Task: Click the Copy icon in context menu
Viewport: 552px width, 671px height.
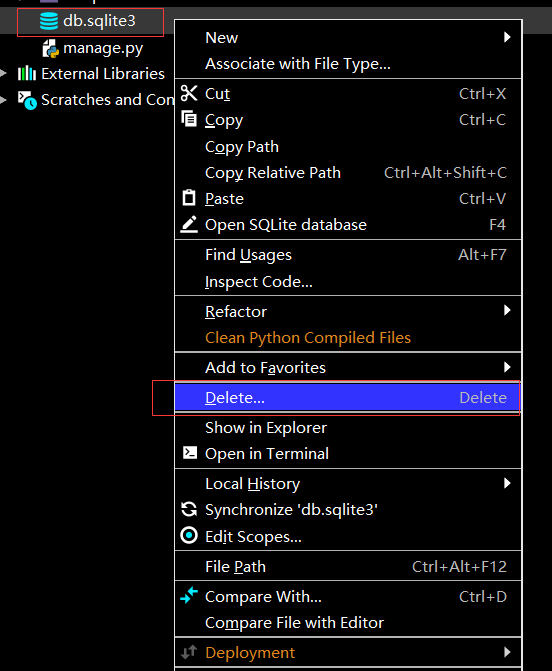Action: [x=189, y=119]
